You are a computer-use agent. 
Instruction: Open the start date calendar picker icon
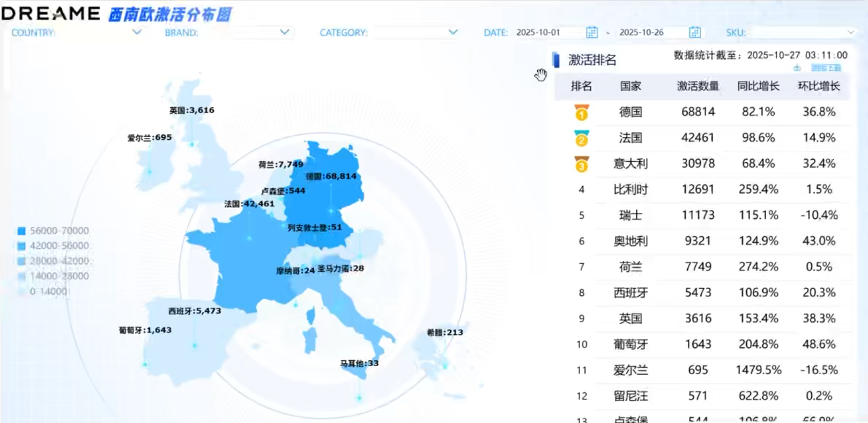pyautogui.click(x=592, y=32)
